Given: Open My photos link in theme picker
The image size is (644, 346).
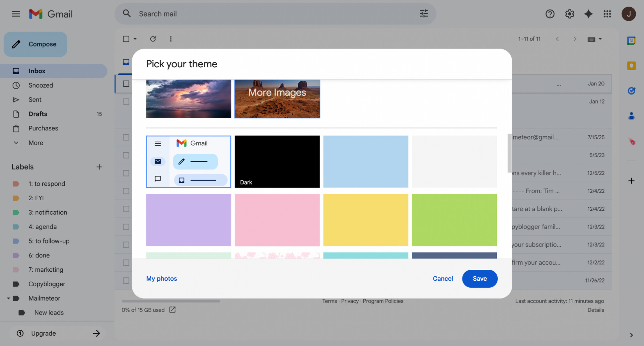Looking at the screenshot, I should tap(162, 279).
